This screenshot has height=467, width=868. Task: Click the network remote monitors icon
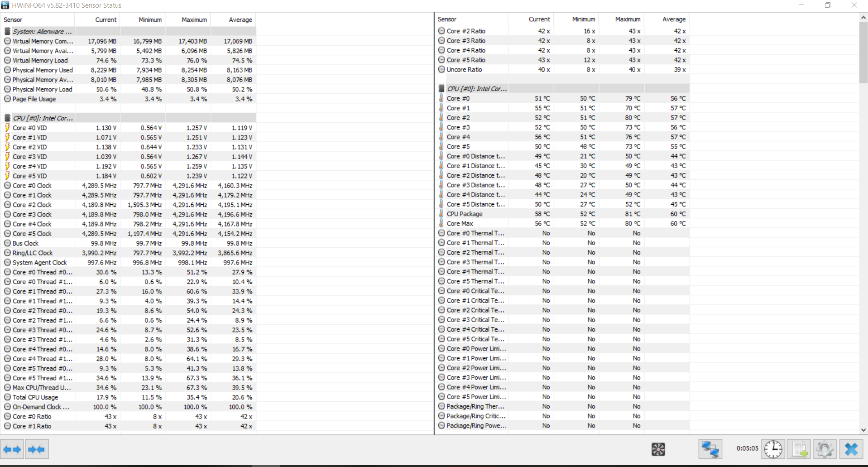[x=710, y=449]
